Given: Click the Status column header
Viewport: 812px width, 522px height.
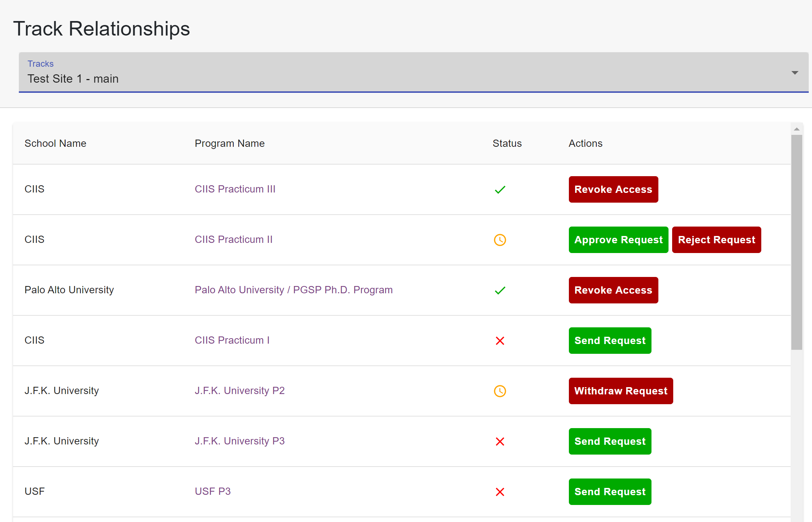Looking at the screenshot, I should pos(507,144).
